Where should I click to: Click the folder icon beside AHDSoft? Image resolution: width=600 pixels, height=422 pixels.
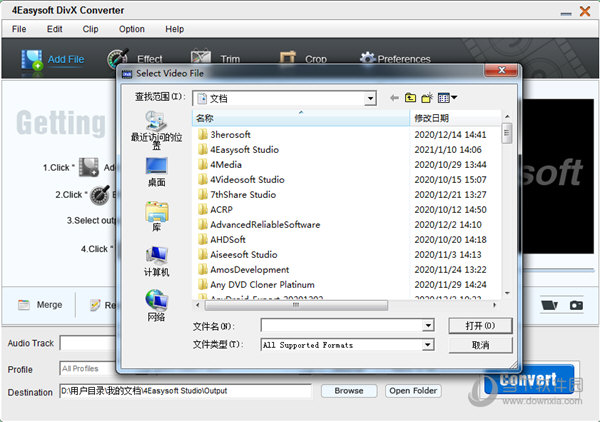(x=202, y=240)
